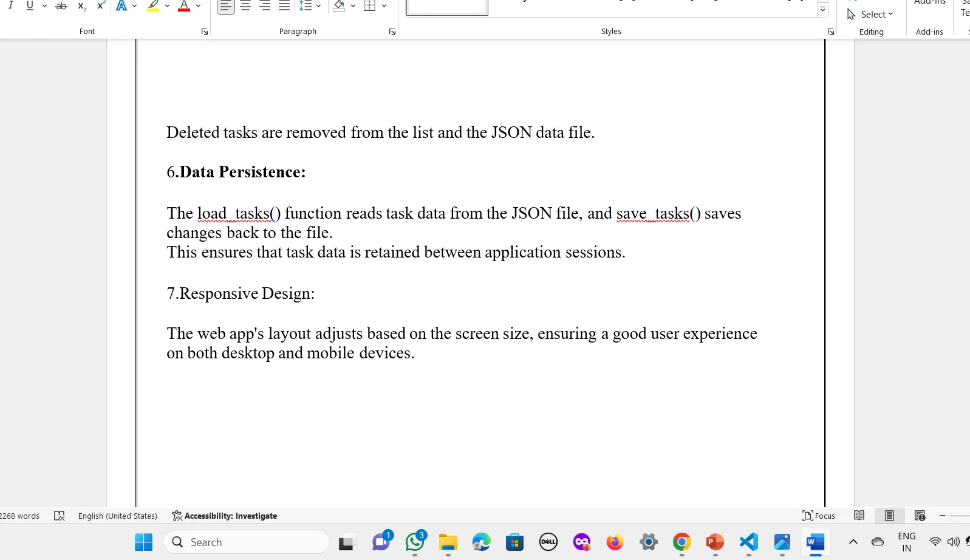Click Accessibility: Investigate in status bar
The width and height of the screenshot is (970, 560).
(x=225, y=516)
